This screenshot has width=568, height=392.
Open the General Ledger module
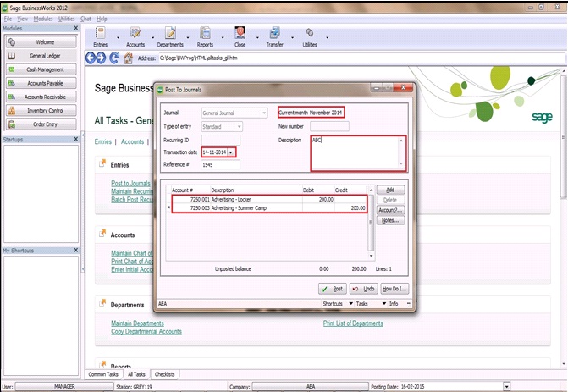coord(41,56)
